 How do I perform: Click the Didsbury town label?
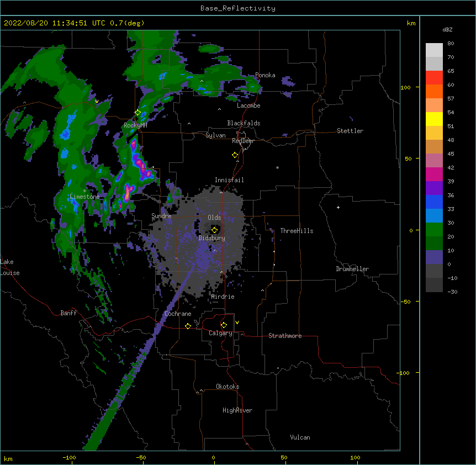pyautogui.click(x=212, y=238)
